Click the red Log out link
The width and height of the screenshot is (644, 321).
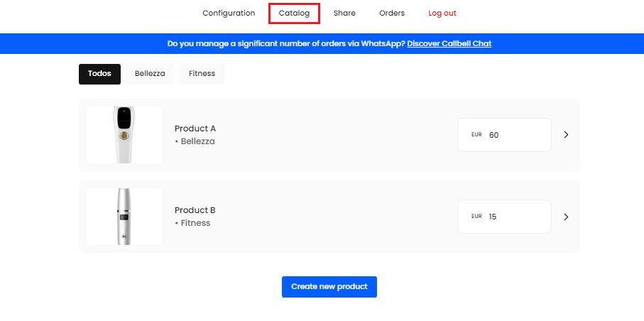[x=442, y=13]
